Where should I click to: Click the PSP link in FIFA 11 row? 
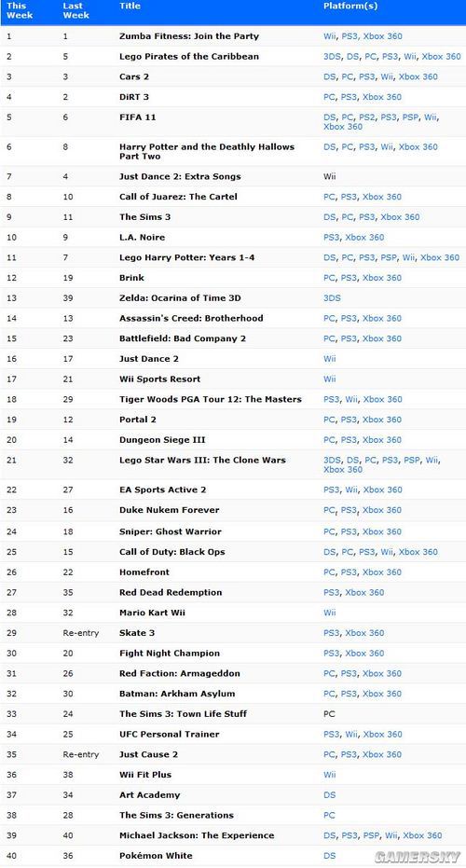coord(410,117)
